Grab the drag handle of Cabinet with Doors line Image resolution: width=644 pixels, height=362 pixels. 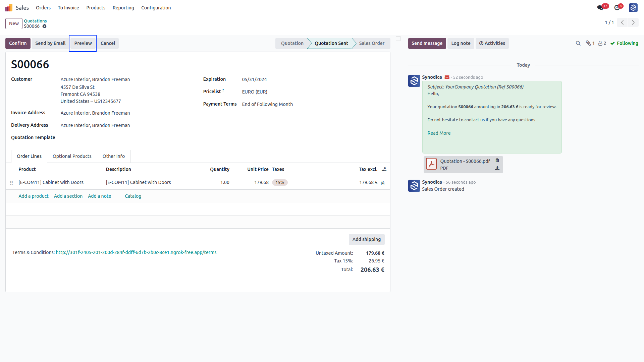click(11, 183)
